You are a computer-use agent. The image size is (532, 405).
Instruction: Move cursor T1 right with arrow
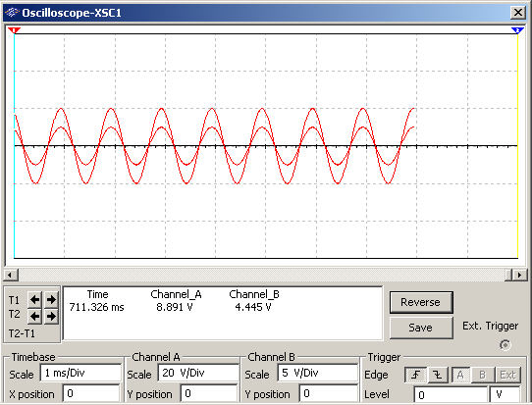click(x=51, y=300)
